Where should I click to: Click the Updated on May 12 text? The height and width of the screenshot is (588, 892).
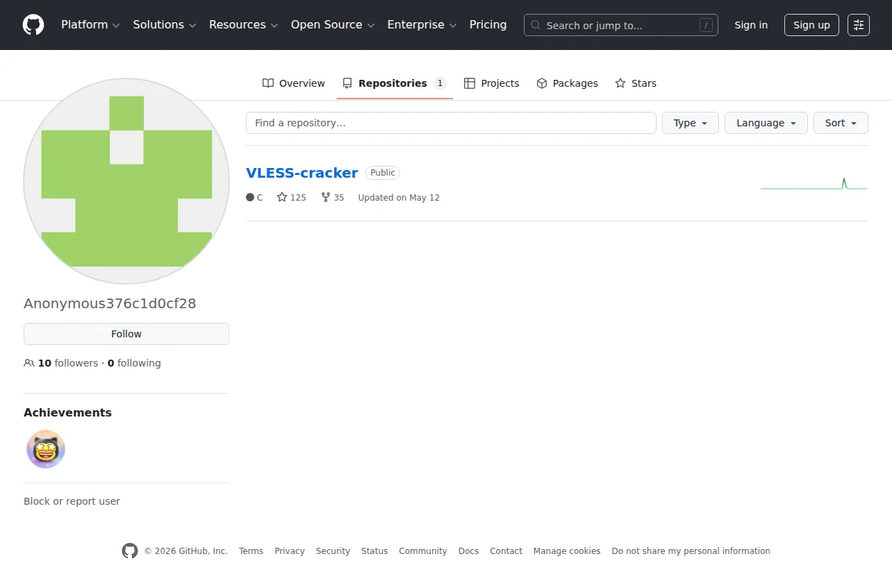click(x=399, y=197)
